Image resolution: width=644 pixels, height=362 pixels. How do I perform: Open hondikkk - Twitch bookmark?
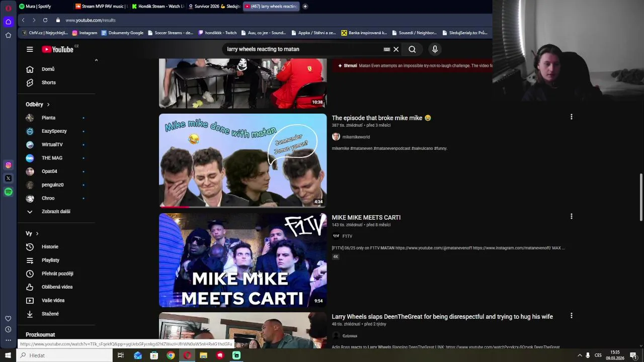pos(217,33)
